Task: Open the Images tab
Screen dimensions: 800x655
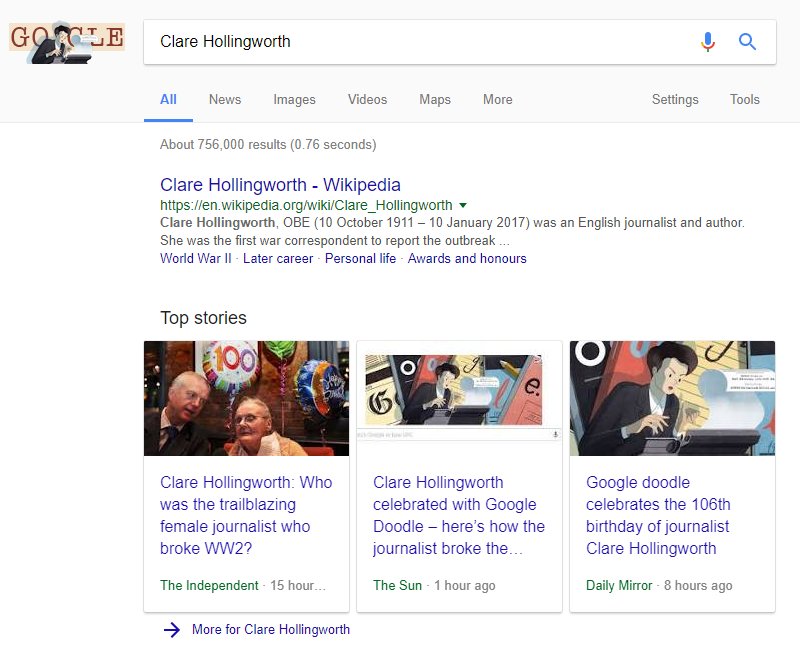Action: [294, 99]
